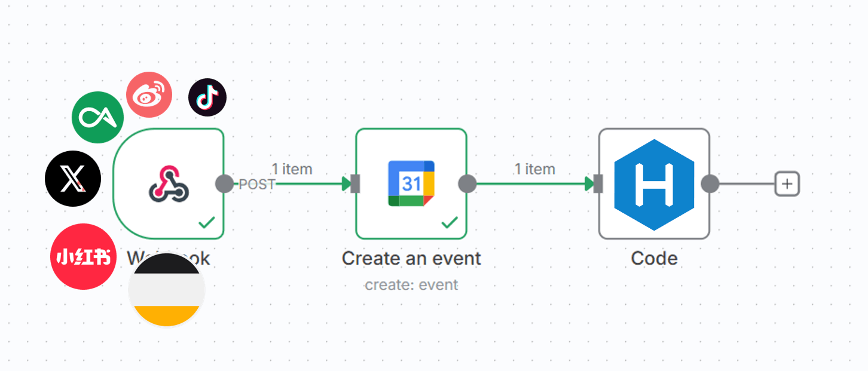This screenshot has height=371, width=868.
Task: Click the Code node's output connector dot
Action: [710, 184]
